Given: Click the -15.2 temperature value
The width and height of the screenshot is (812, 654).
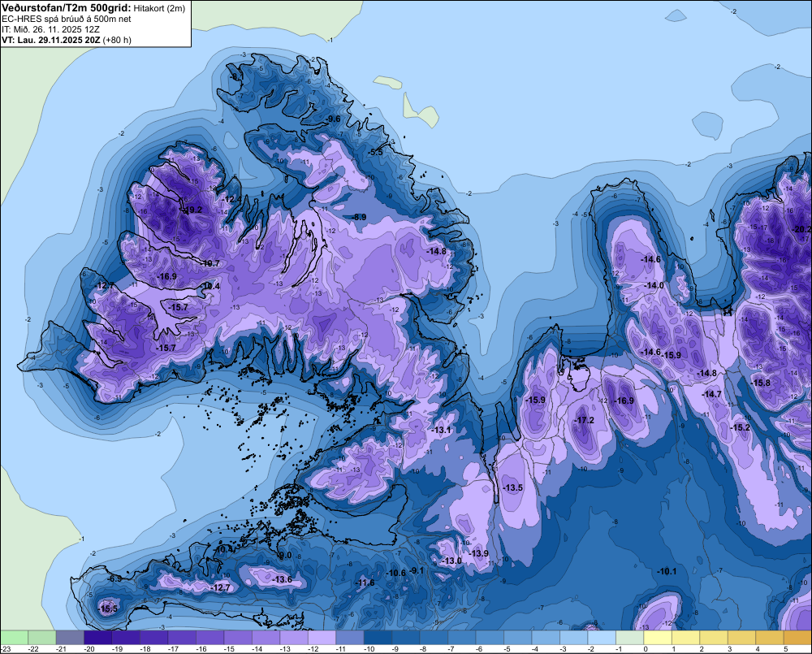Looking at the screenshot, I should pos(740,427).
